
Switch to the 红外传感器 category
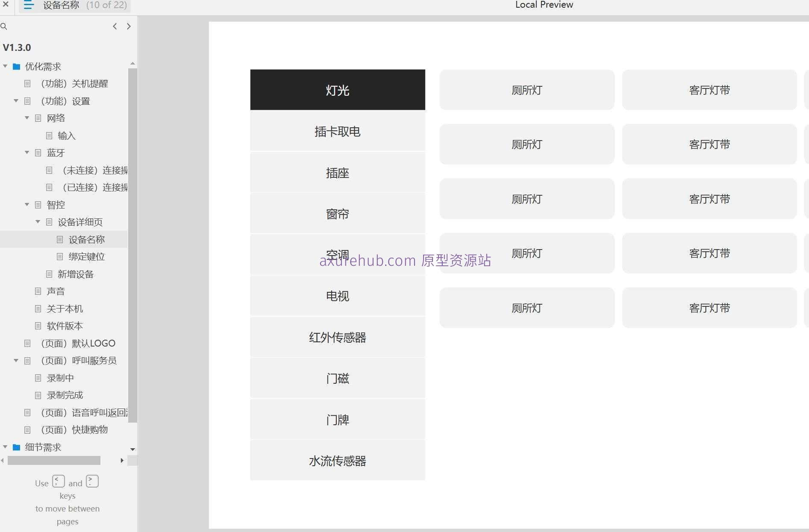pos(337,337)
